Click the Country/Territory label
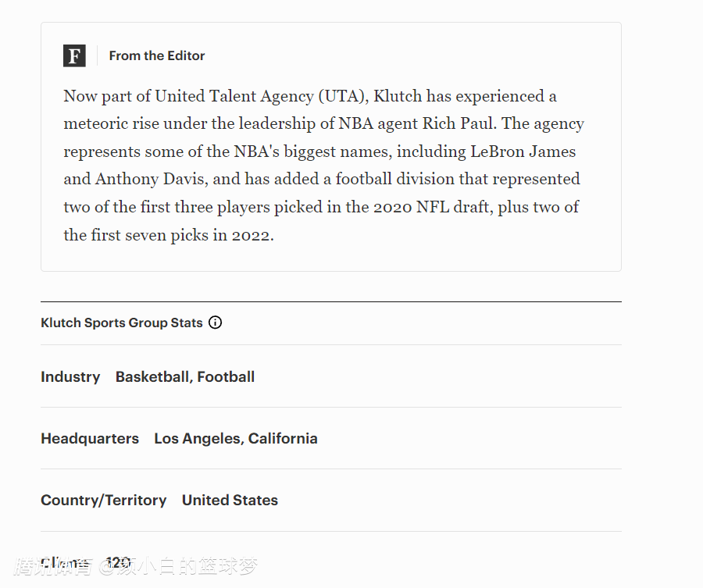The height and width of the screenshot is (588, 703). [104, 501]
